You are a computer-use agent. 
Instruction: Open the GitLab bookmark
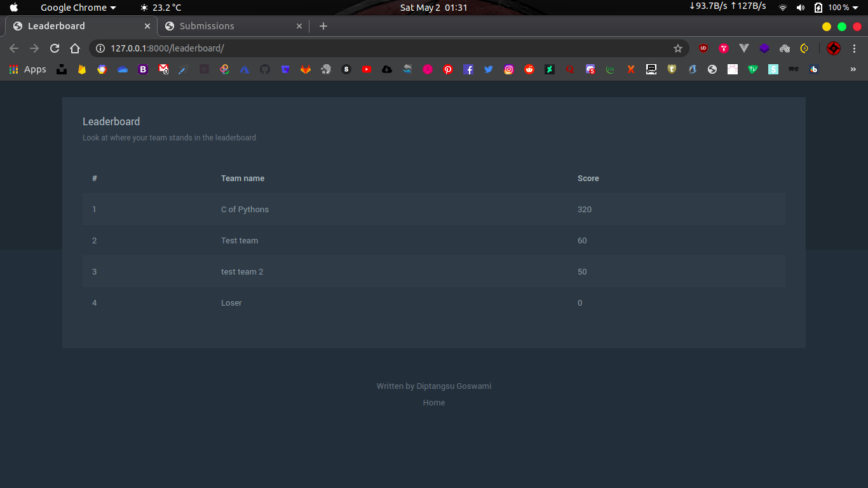tap(306, 69)
